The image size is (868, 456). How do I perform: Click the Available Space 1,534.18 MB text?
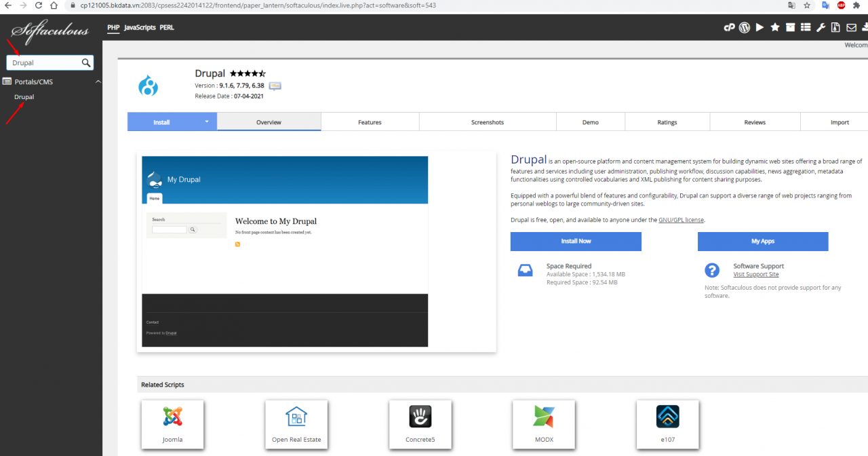click(586, 274)
